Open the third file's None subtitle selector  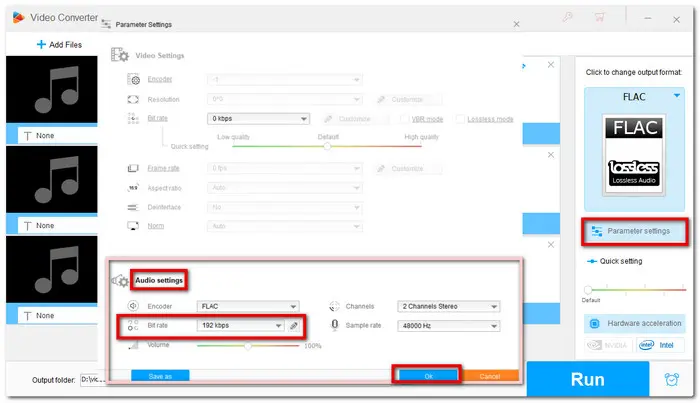coord(57,316)
